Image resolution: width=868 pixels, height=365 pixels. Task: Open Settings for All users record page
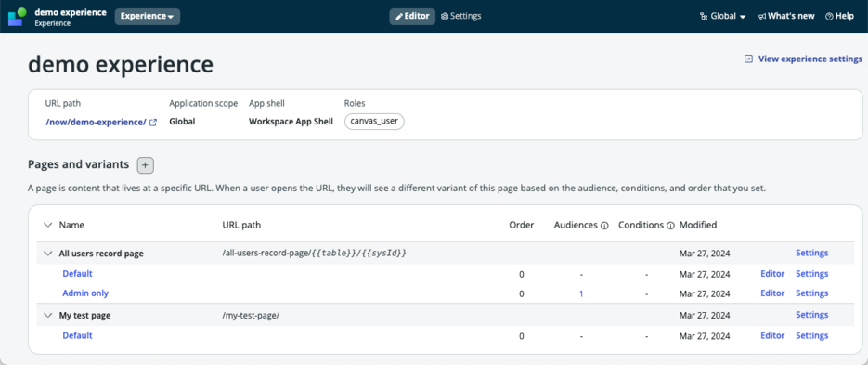click(811, 254)
